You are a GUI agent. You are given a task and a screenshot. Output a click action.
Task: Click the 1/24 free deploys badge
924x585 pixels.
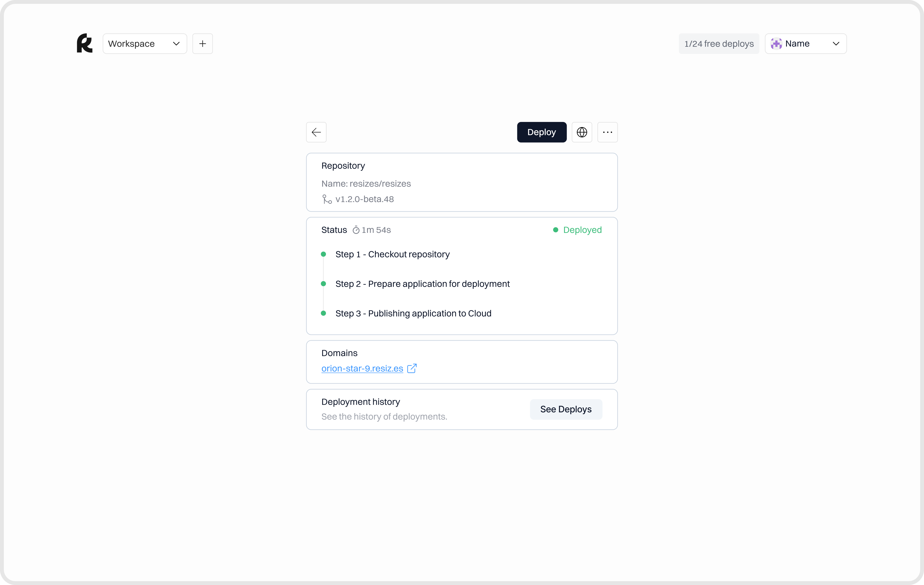719,44
